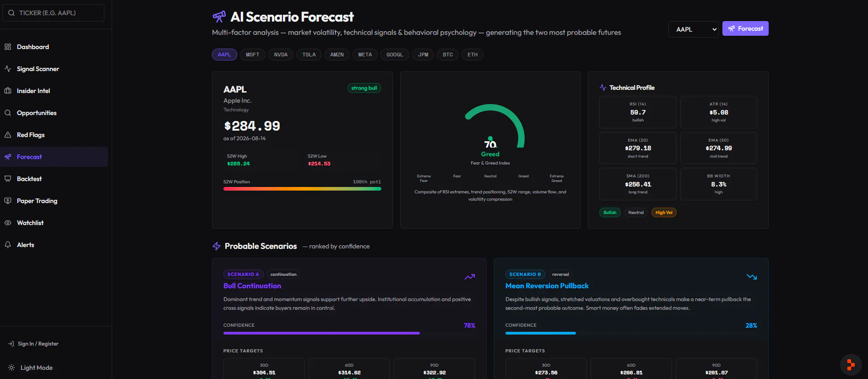Click the SMA (200) metric card
Screen dimensions: 868x379
638,184
